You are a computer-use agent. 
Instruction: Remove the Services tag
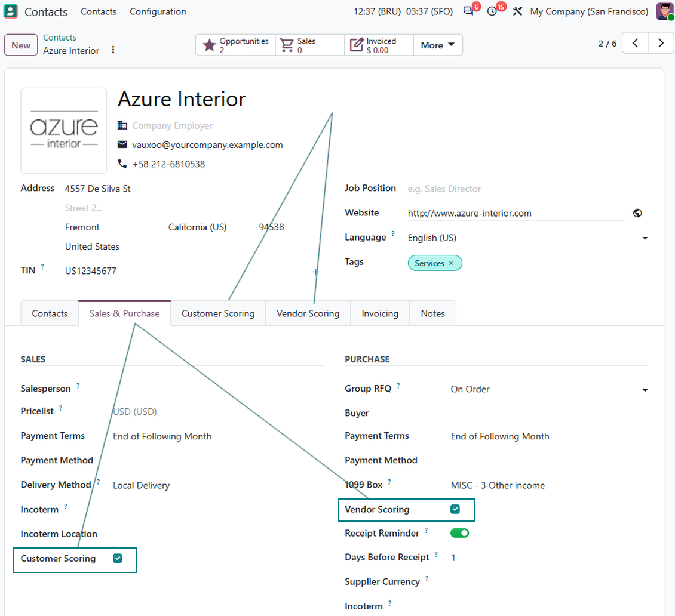coord(451,263)
